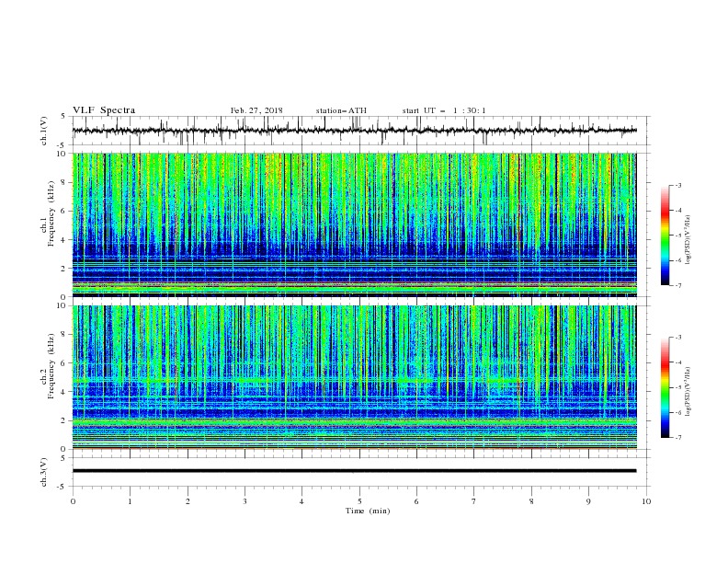Click the '10' tick on time axis

click(x=646, y=501)
